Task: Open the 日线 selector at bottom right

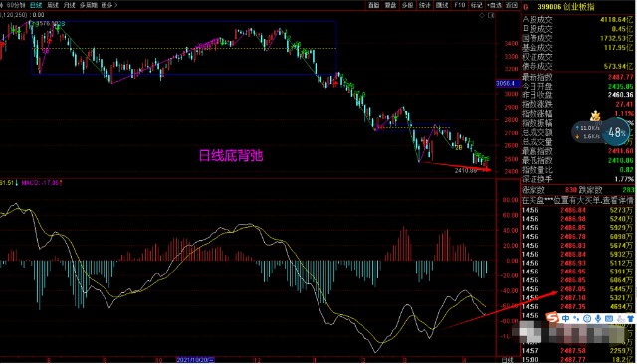Action: click(x=507, y=360)
